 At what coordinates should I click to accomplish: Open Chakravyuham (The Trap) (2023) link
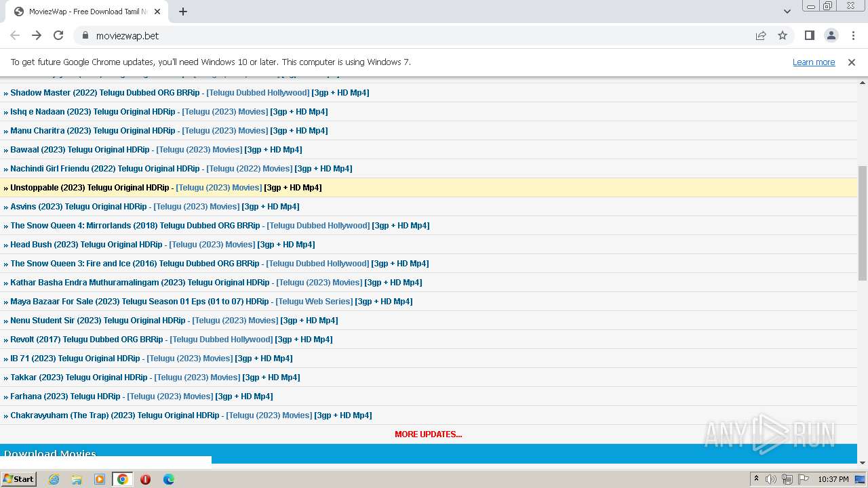[115, 415]
